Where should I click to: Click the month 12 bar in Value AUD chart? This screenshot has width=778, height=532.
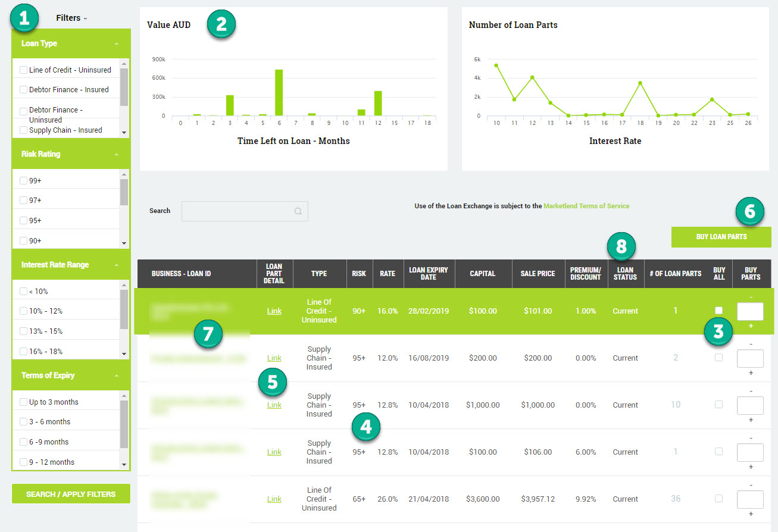point(378,104)
